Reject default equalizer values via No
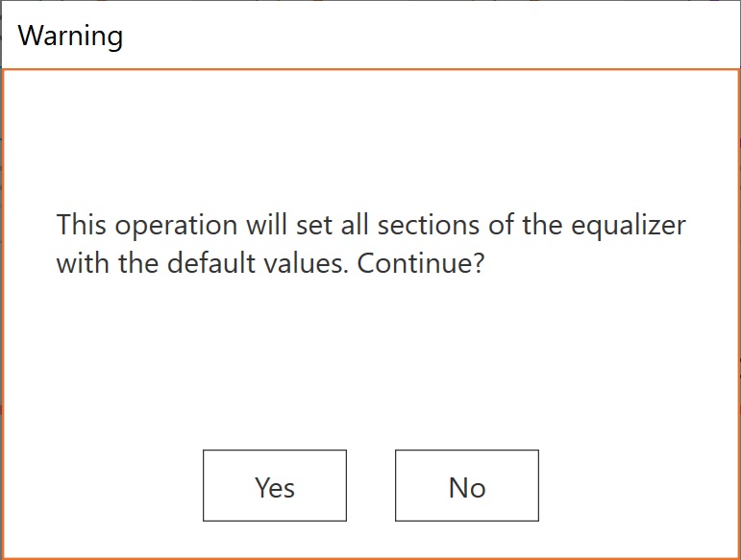The height and width of the screenshot is (560, 741). coord(467,486)
